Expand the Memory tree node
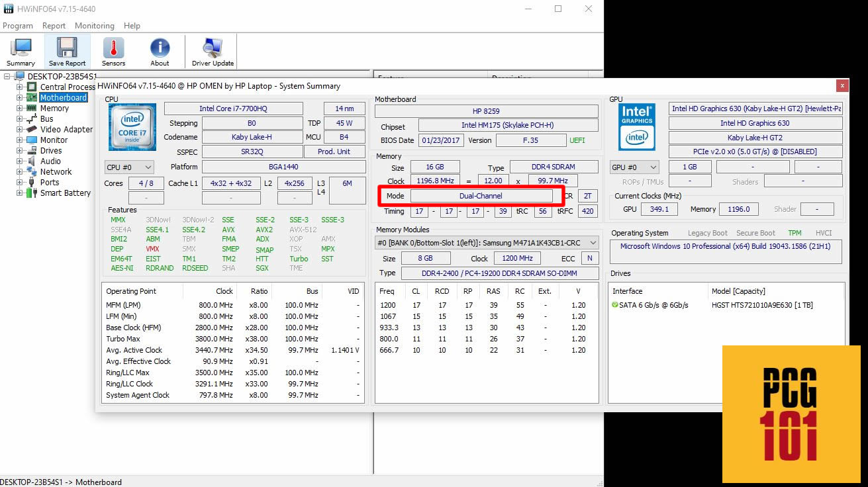Image resolution: width=868 pixels, height=487 pixels. tap(20, 109)
